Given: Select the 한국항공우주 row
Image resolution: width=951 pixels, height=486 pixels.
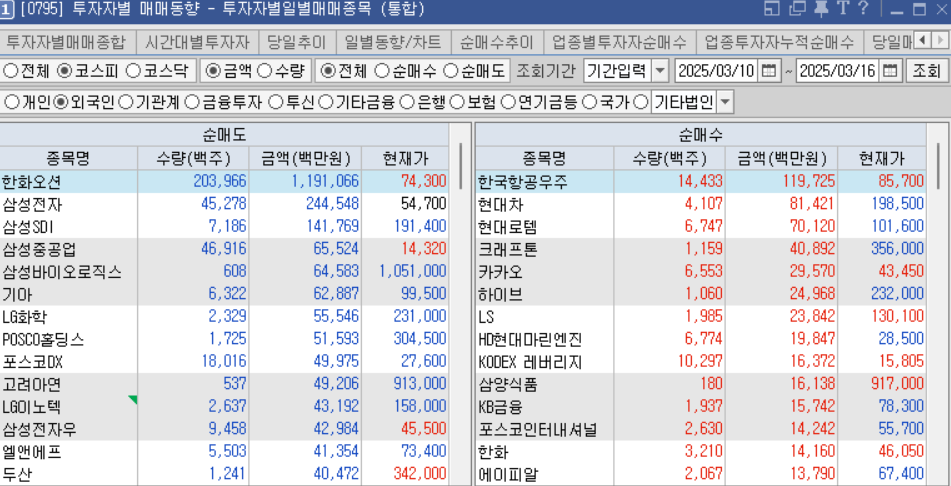Looking at the screenshot, I should click(701, 181).
